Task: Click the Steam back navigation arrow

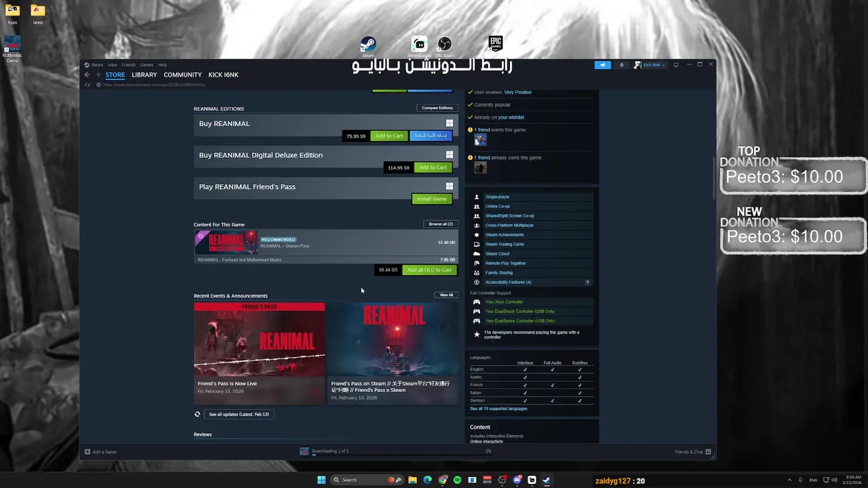Action: (x=87, y=75)
